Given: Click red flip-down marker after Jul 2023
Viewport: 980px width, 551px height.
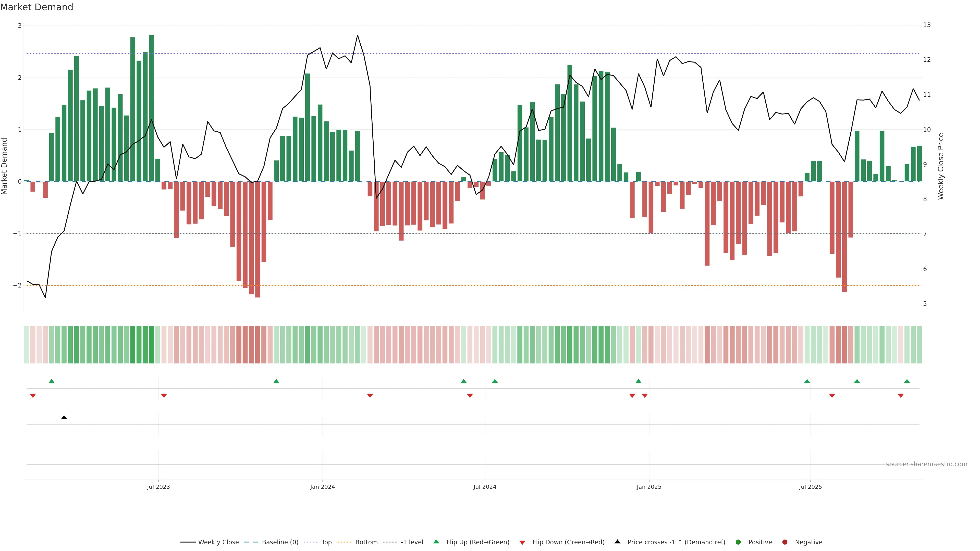Looking at the screenshot, I should tap(164, 396).
